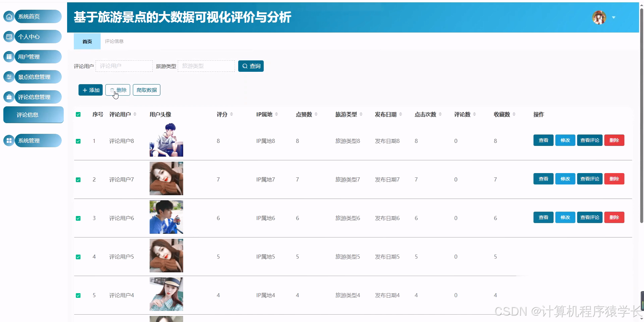This screenshot has height=322, width=644.
Task: Uncheck the checkbox for 评论用户8 row
Action: [x=78, y=141]
